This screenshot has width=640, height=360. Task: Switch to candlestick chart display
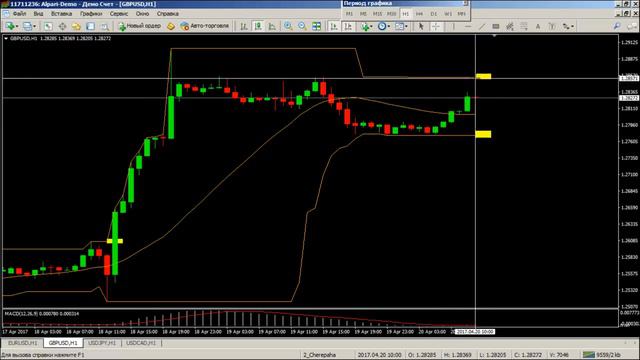(x=258, y=26)
